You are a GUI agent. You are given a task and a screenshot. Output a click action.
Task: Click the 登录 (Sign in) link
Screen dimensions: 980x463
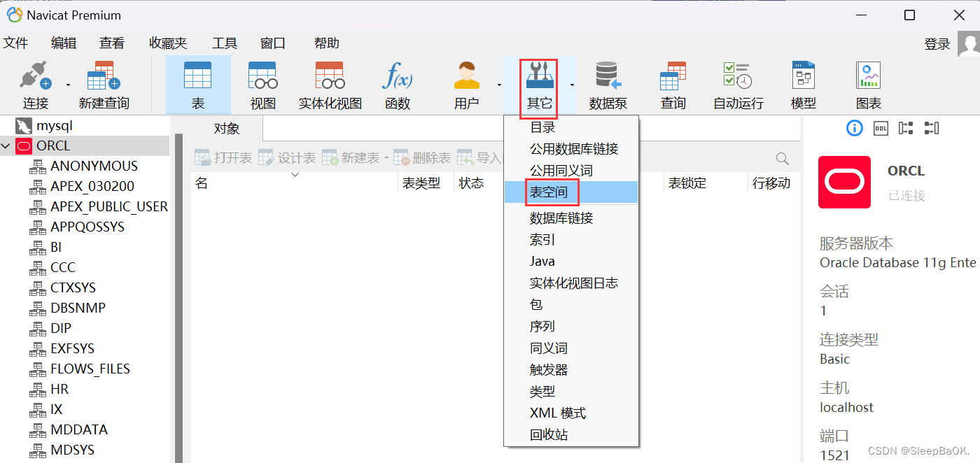coord(937,44)
